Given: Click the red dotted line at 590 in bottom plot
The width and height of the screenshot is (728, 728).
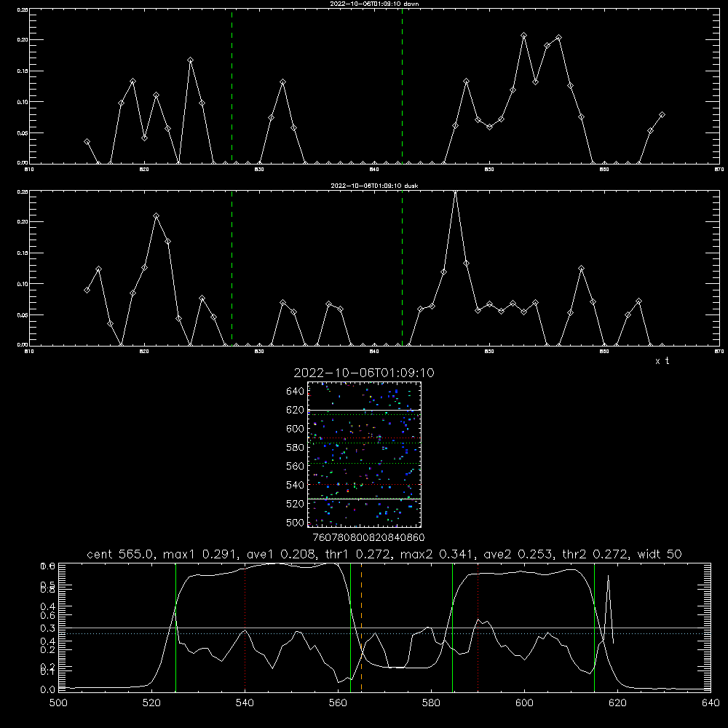Looking at the screenshot, I should [478, 627].
